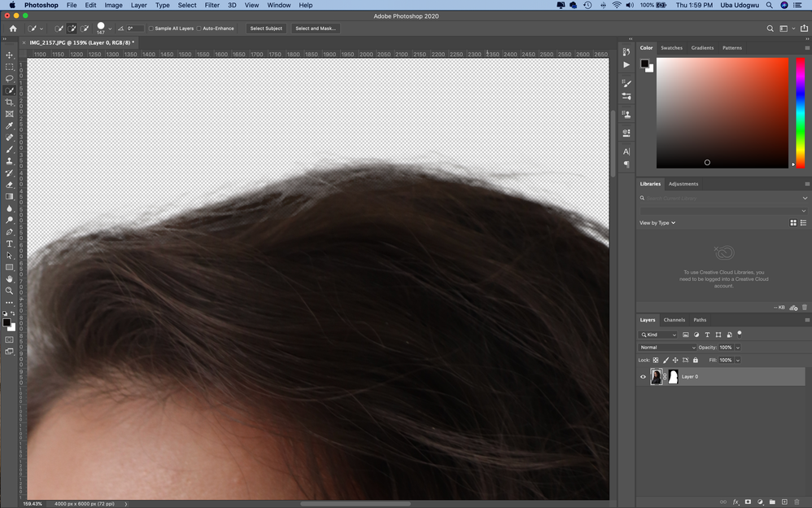Viewport: 812px width, 508px height.
Task: Select the Clone Stamp tool
Action: point(9,161)
